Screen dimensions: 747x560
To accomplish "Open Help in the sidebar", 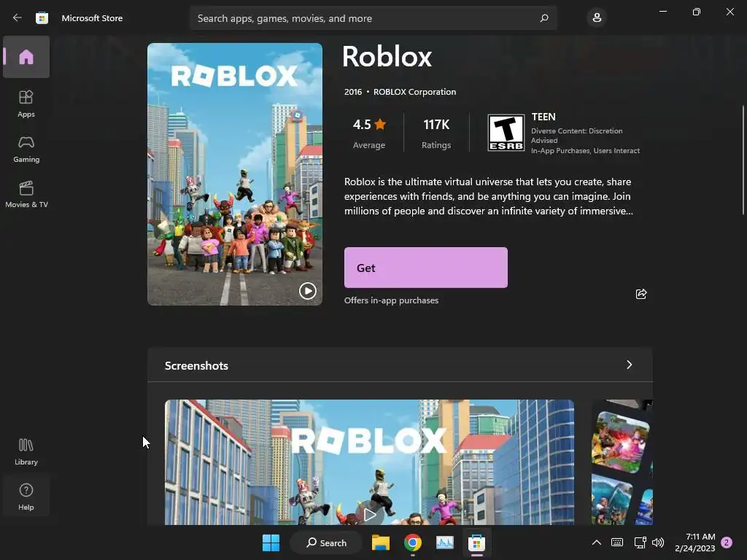I will point(26,497).
